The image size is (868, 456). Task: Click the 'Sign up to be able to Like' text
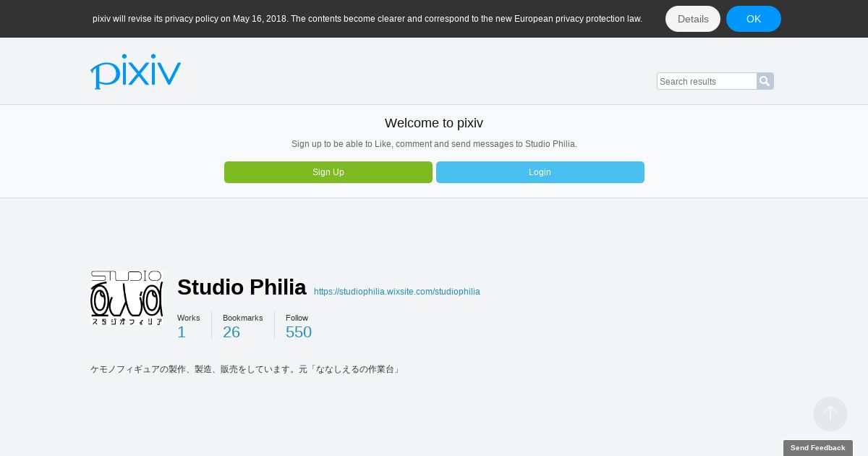(434, 144)
